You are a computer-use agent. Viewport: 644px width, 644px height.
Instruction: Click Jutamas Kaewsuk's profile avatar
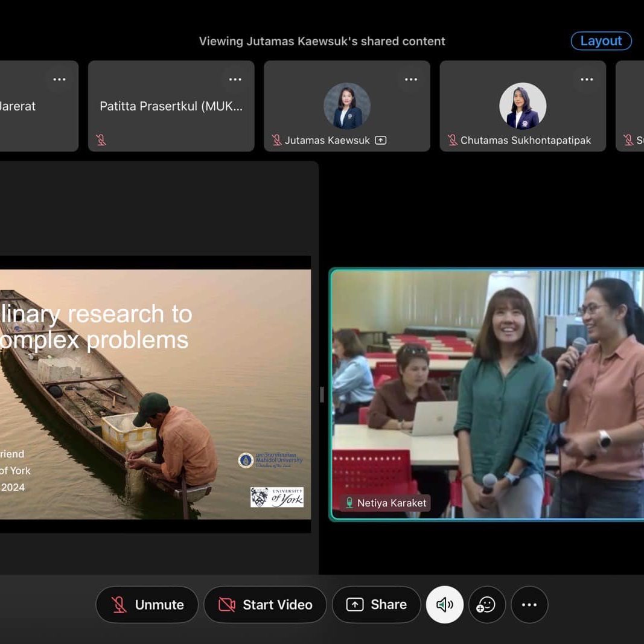tap(346, 106)
